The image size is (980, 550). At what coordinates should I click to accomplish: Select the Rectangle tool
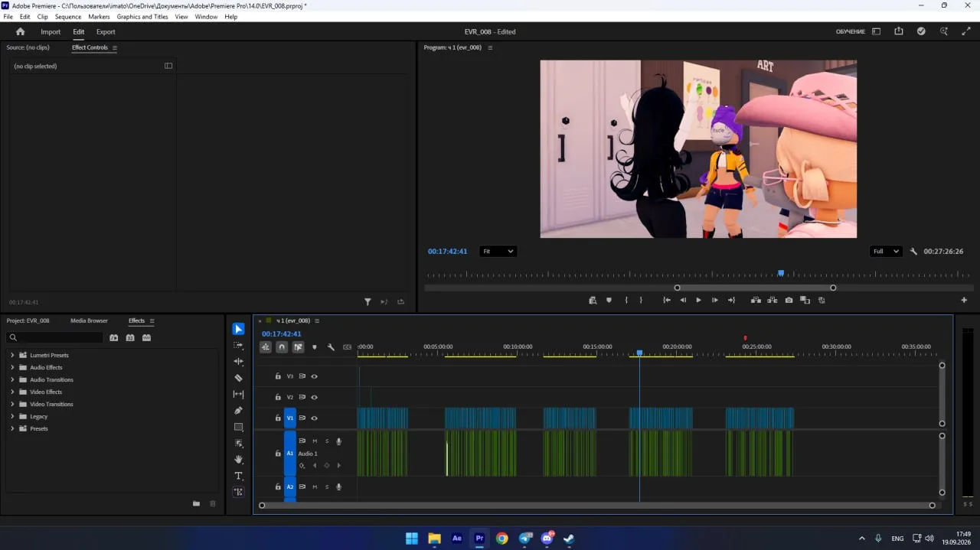[x=239, y=427]
